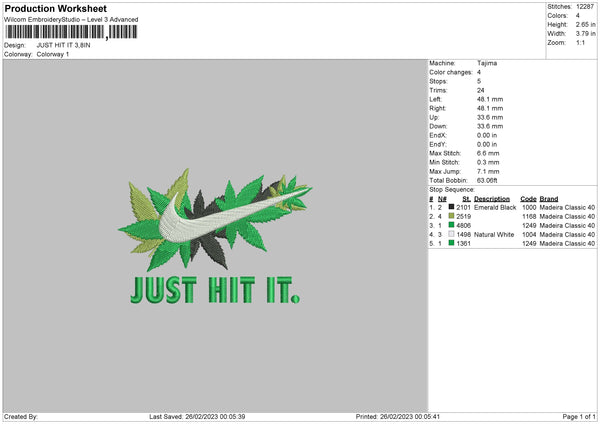Click the barcode under the Wilcom title
This screenshot has height=424, width=600.
71,32
